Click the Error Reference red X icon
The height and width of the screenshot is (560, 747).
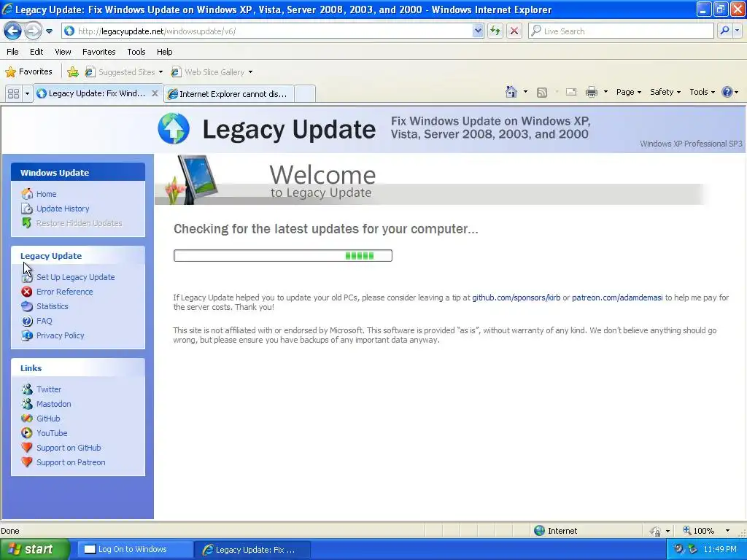[x=27, y=292]
